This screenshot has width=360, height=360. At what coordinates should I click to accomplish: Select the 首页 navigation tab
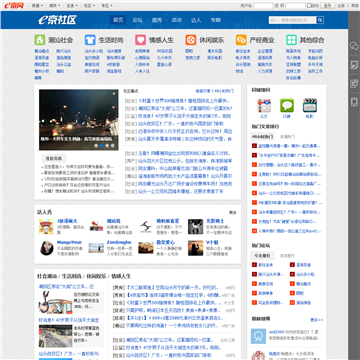point(118,20)
